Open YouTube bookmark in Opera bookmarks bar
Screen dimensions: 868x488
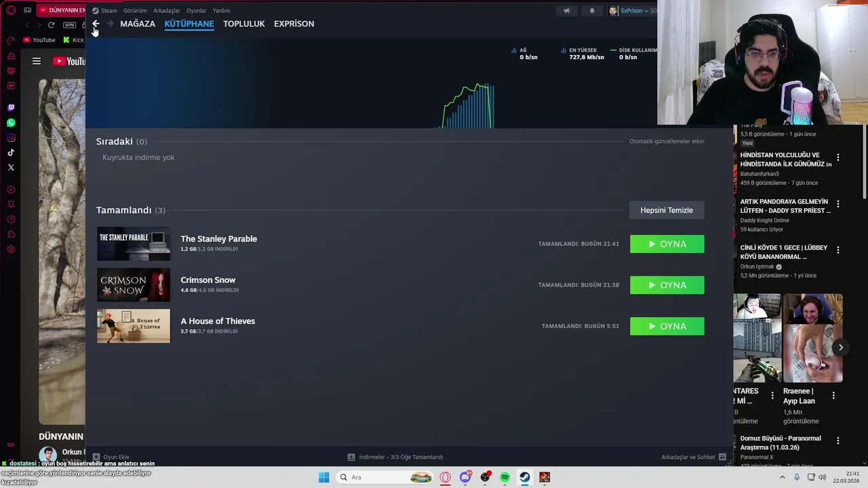pos(39,40)
